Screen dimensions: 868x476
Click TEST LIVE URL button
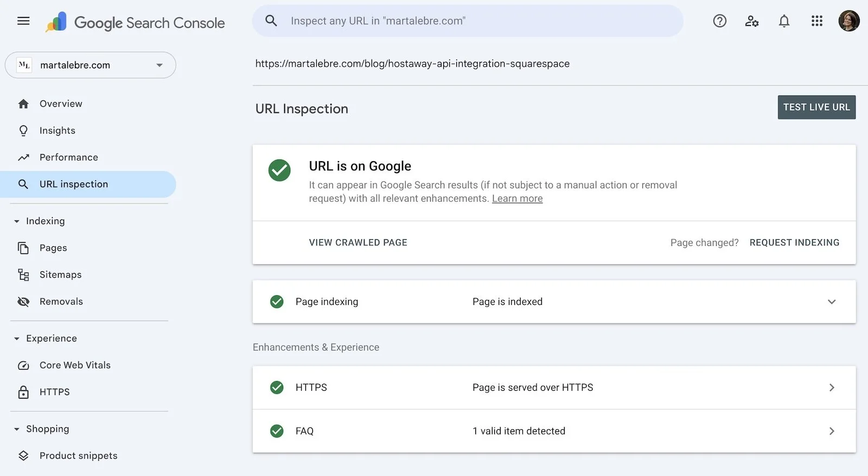pyautogui.click(x=816, y=107)
